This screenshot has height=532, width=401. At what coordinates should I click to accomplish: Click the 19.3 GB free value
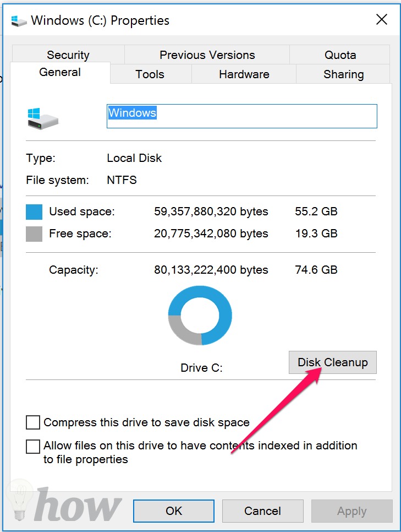coord(316,234)
